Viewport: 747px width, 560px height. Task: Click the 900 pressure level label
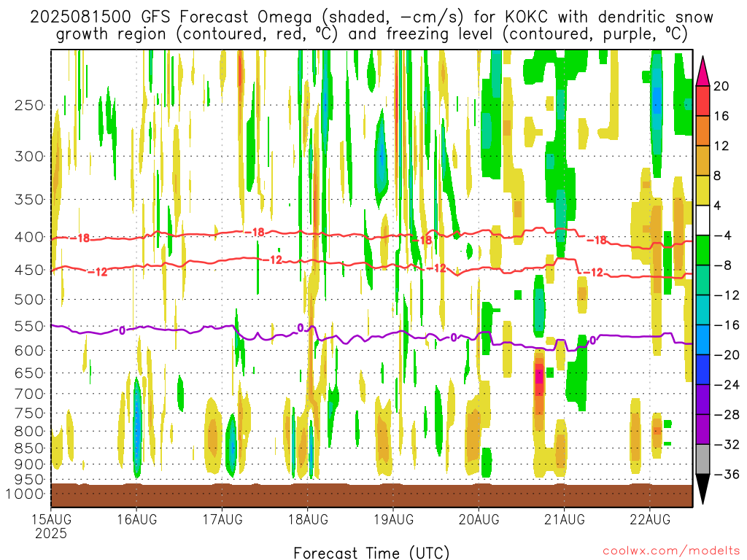pyautogui.click(x=29, y=464)
